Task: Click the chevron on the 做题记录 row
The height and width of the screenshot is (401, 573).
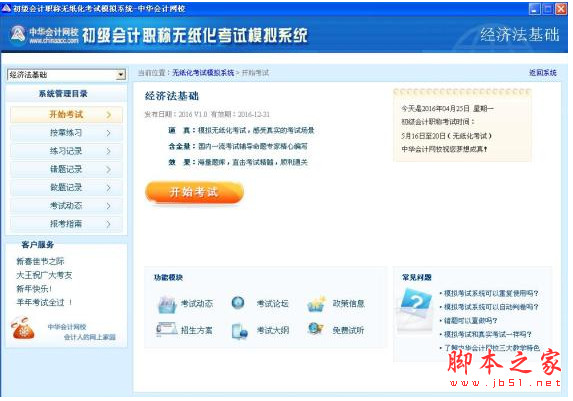Action: click(109, 188)
